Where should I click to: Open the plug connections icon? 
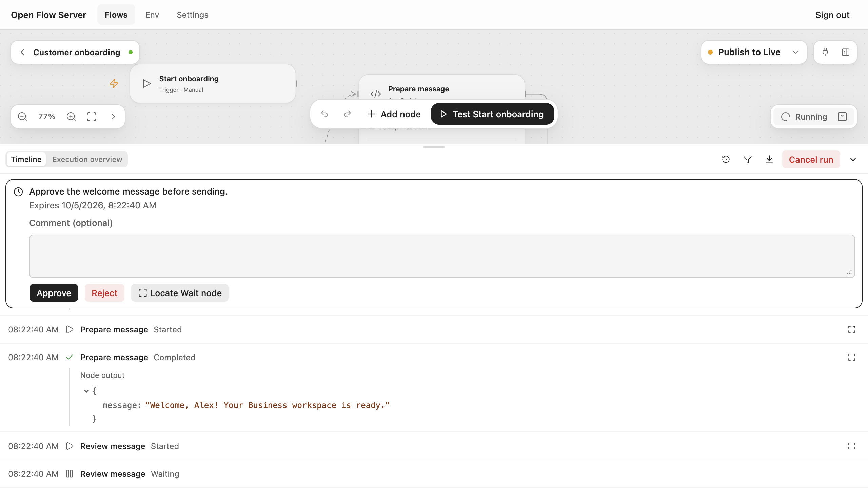point(825,52)
